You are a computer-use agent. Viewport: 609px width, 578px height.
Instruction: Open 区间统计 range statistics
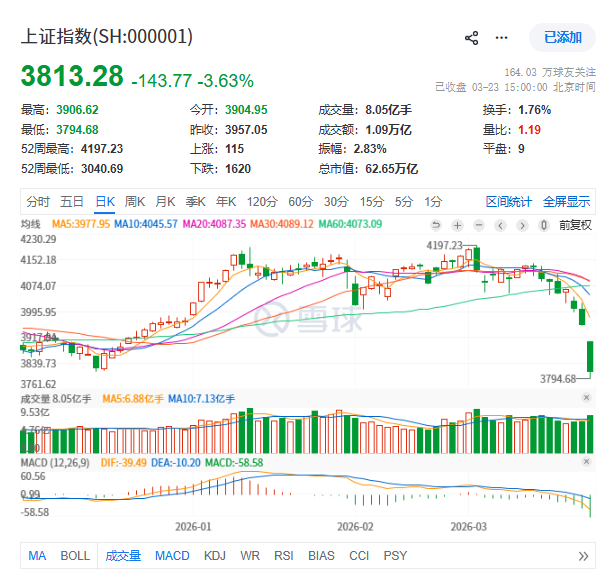[508, 202]
